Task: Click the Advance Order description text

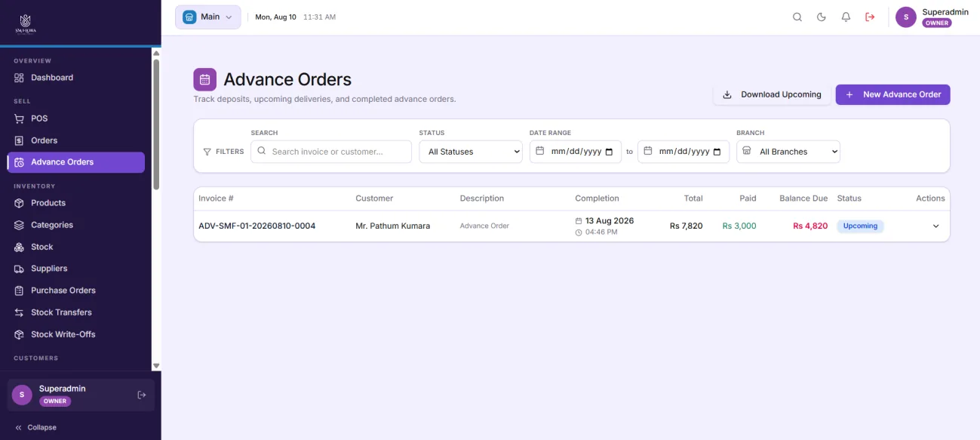Action: coord(484,226)
